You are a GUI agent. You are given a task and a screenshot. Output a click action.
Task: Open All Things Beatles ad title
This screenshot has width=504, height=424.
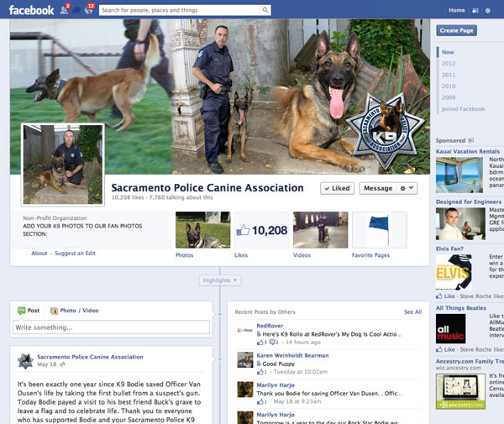pos(461,308)
